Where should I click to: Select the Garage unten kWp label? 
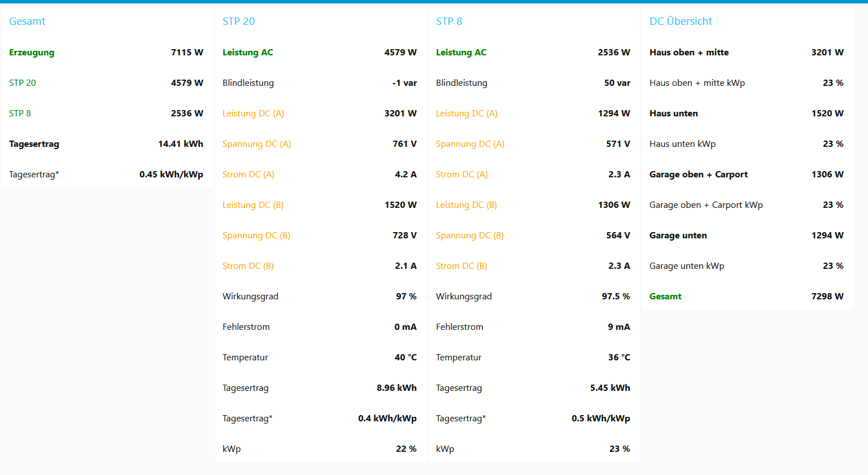coord(687,266)
